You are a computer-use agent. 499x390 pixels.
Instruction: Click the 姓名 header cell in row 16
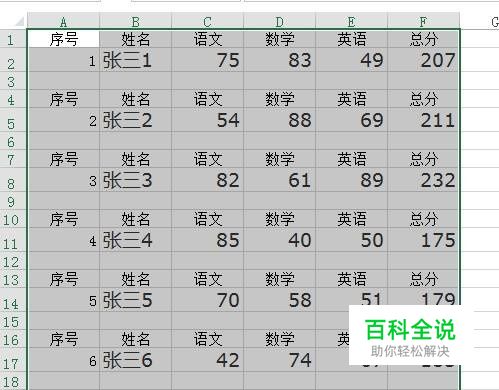[135, 339]
